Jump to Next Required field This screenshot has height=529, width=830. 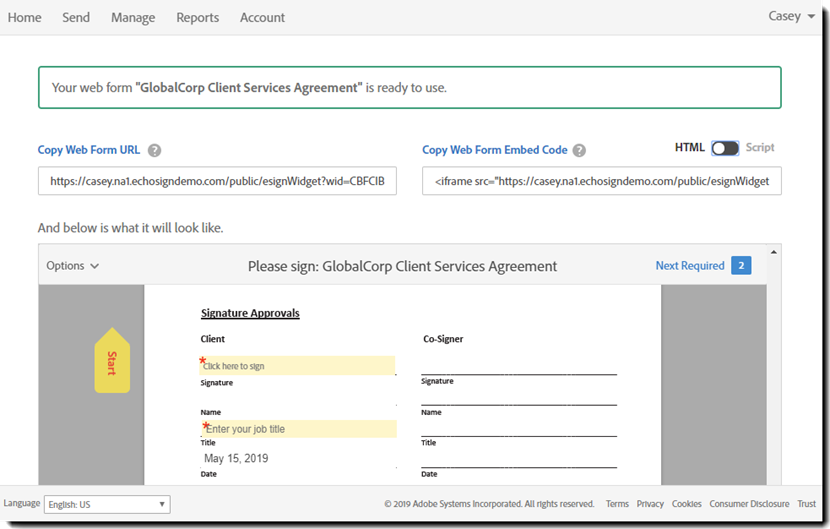click(690, 266)
